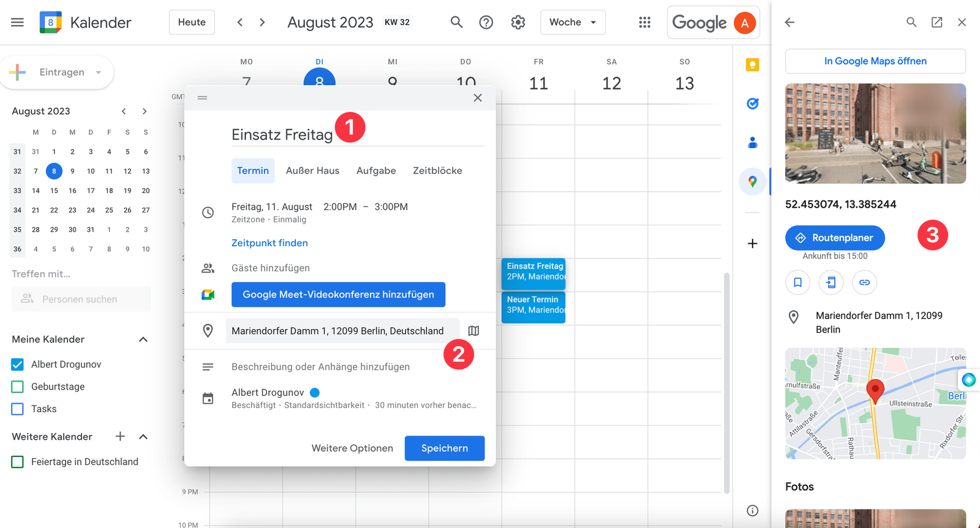Open calendar search magnifier
Viewport: 980px width, 528px height.
coord(456,23)
